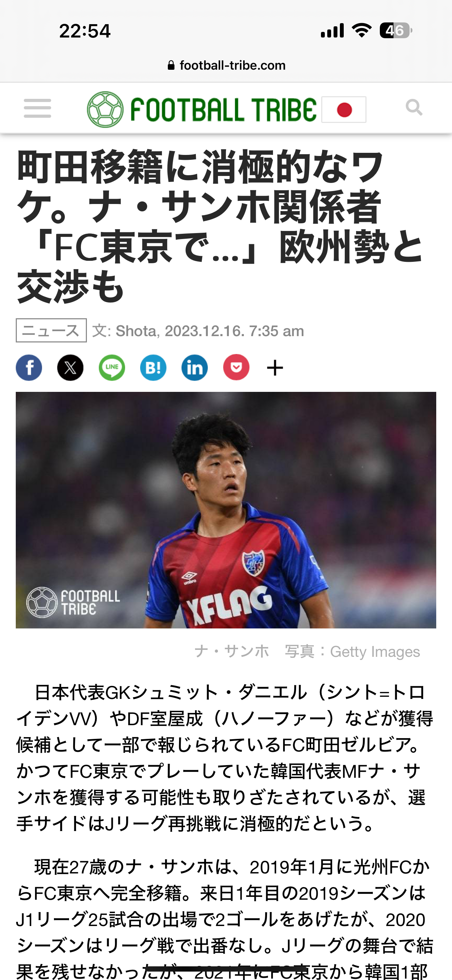Screen dimensions: 452x980
Task: Share article on LinkedIn
Action: point(195,367)
